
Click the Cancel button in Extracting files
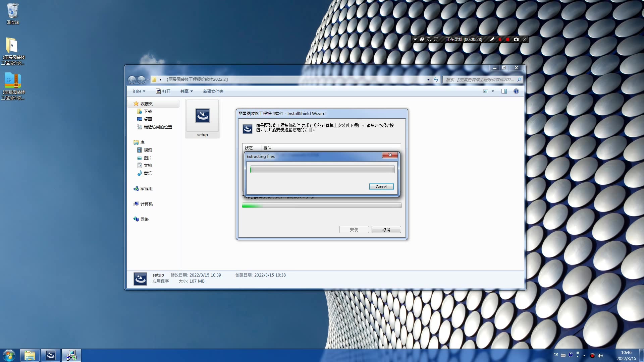(381, 187)
